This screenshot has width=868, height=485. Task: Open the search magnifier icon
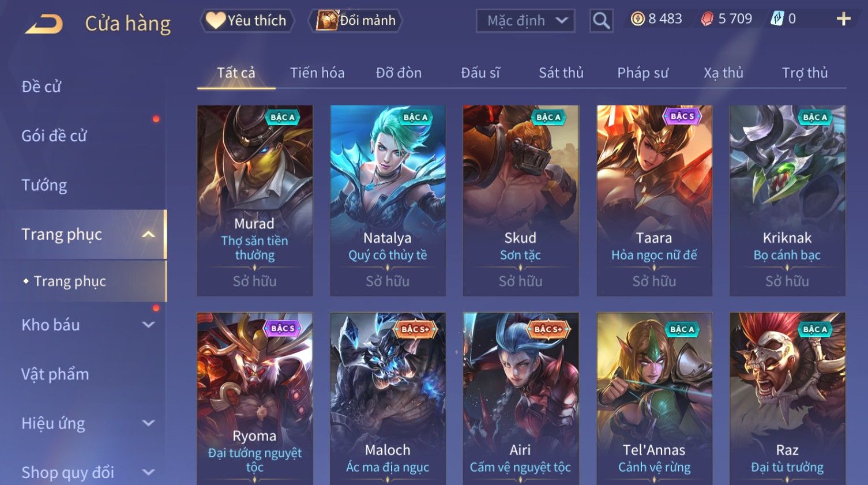[x=601, y=21]
